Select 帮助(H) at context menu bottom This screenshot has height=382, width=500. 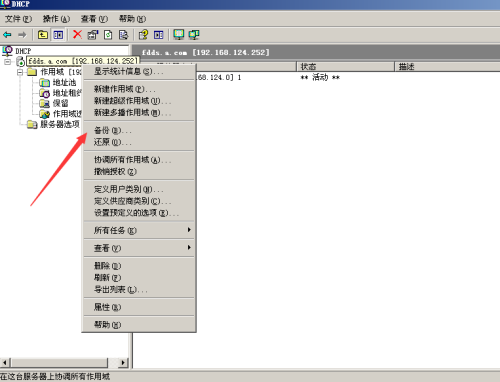139,324
